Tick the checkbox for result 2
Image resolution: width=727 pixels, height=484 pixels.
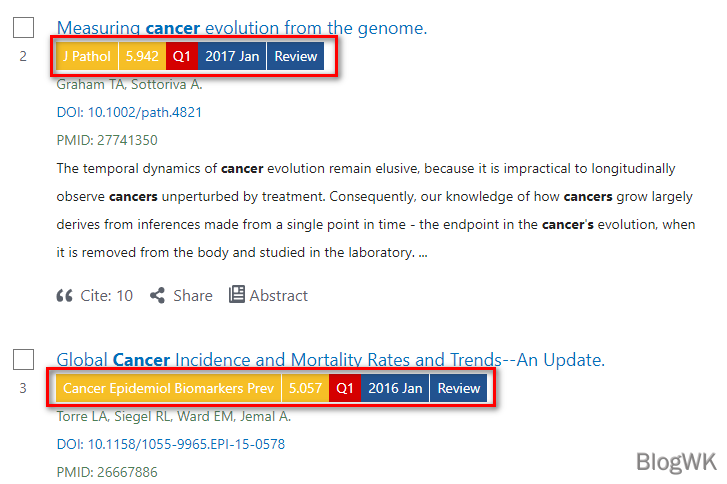coord(24,28)
